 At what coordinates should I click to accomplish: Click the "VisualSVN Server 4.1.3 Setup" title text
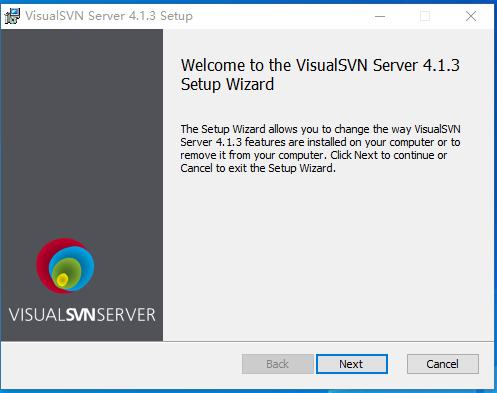pos(109,16)
